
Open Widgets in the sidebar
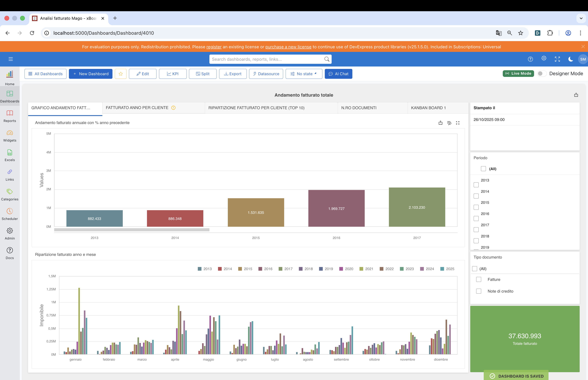[10, 136]
